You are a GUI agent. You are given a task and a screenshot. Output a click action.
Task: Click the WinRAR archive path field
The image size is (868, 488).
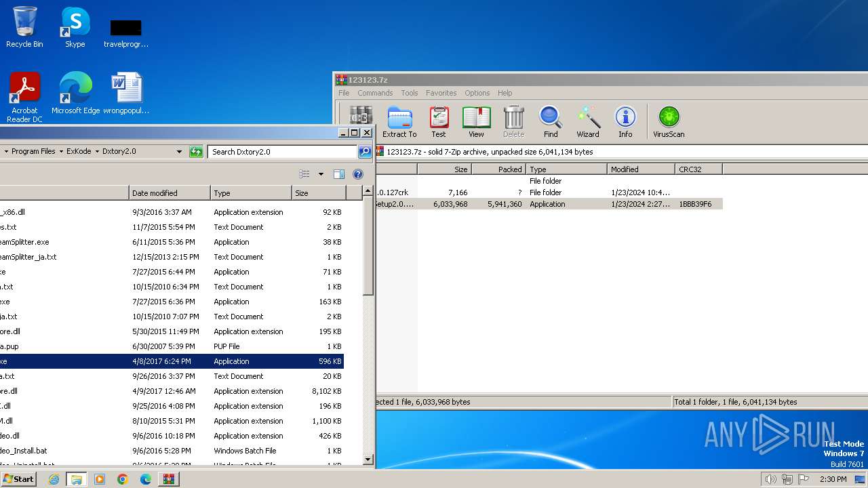pos(620,152)
